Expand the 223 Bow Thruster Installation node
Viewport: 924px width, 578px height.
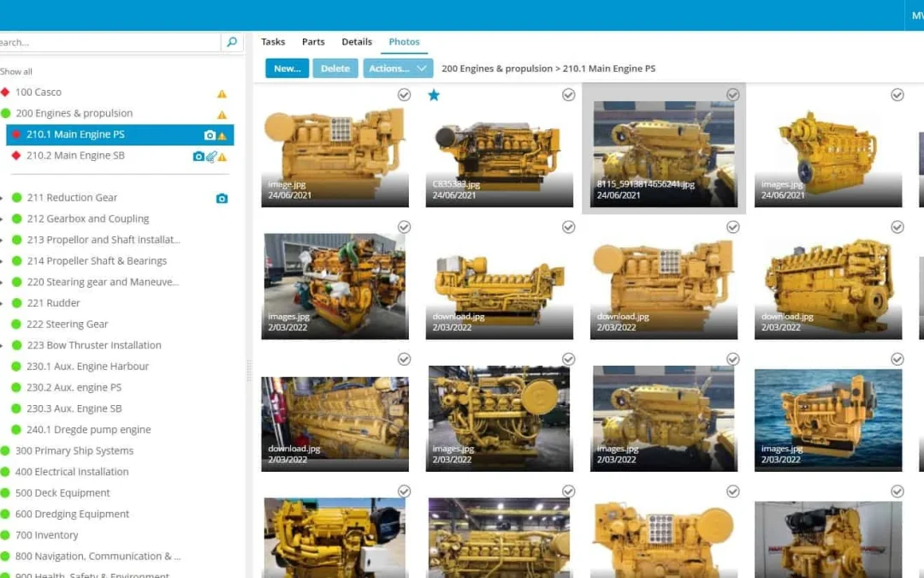[x=3, y=346]
